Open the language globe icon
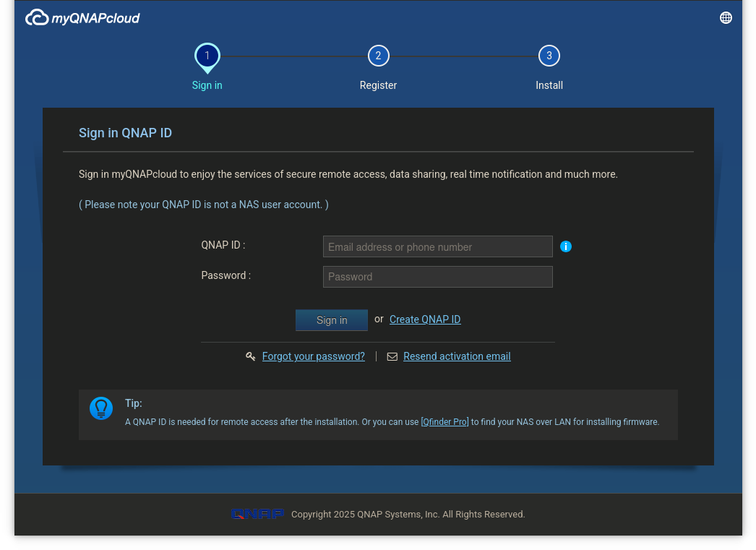The height and width of the screenshot is (550, 756). tap(726, 18)
